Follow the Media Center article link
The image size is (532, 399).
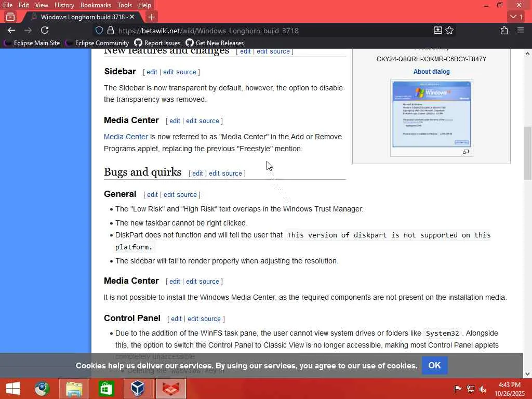coord(126,137)
